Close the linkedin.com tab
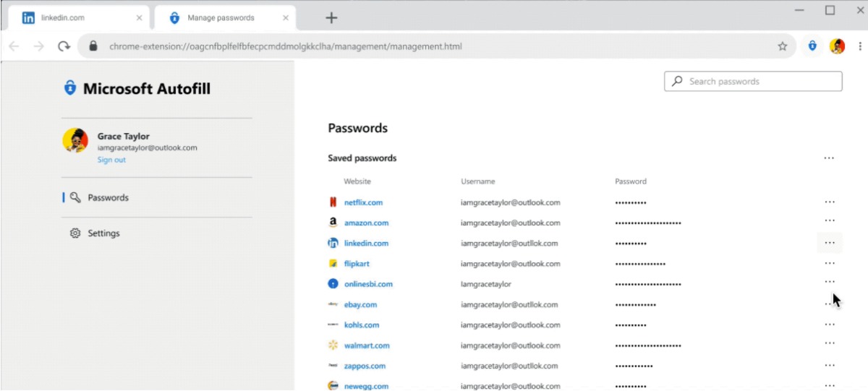This screenshot has width=868, height=391. tap(139, 17)
